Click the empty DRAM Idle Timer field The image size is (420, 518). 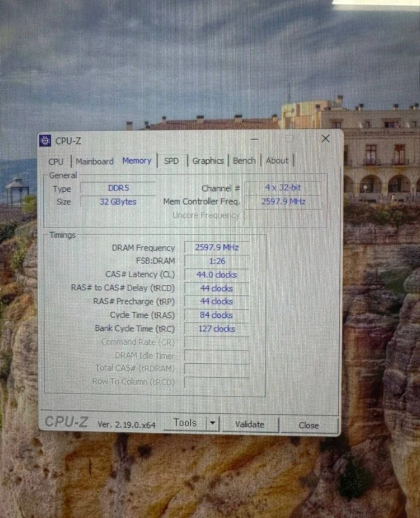point(217,356)
